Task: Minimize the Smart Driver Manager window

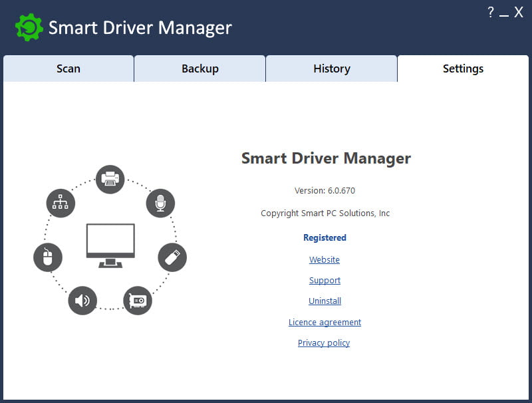Action: (504, 15)
